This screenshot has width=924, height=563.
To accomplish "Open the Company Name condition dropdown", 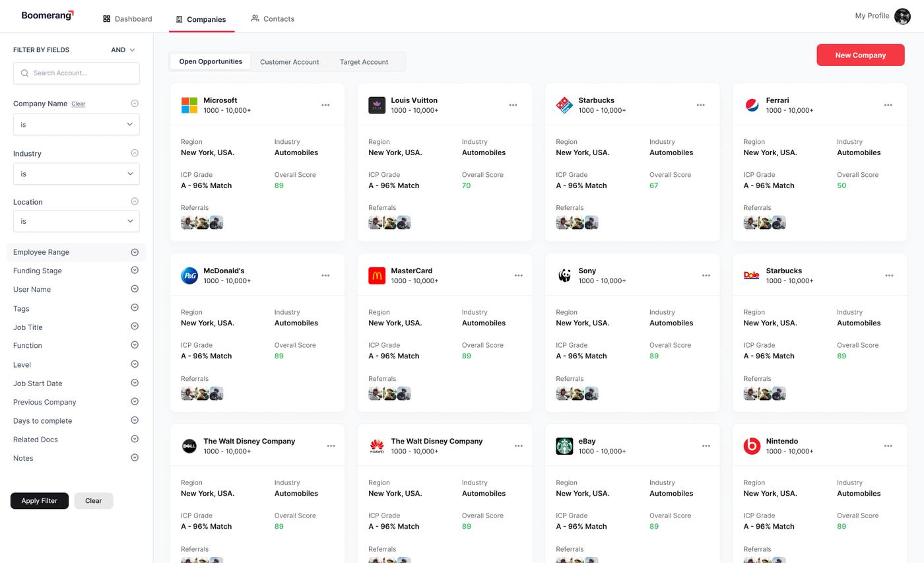I will click(77, 124).
